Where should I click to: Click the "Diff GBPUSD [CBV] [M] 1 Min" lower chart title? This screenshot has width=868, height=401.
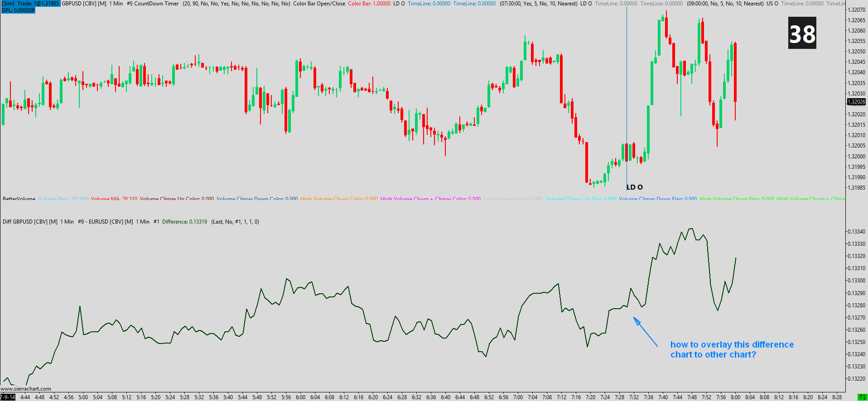(38, 222)
